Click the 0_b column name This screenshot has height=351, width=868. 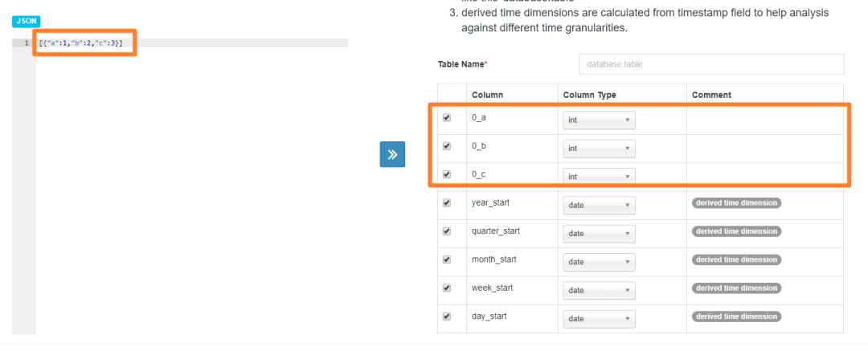click(x=480, y=146)
